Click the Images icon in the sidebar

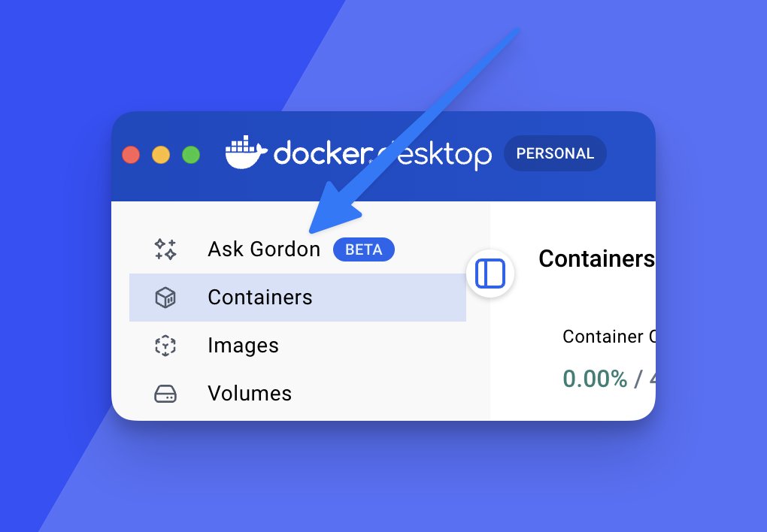click(x=165, y=346)
